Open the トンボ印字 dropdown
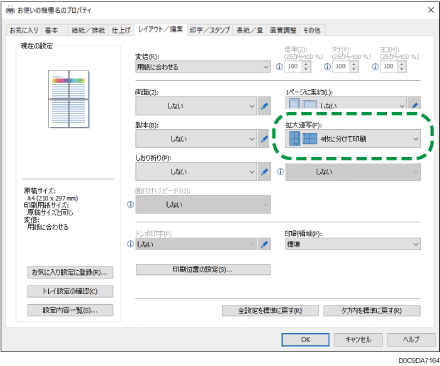Screen dimensions: 440x366 click(196, 244)
